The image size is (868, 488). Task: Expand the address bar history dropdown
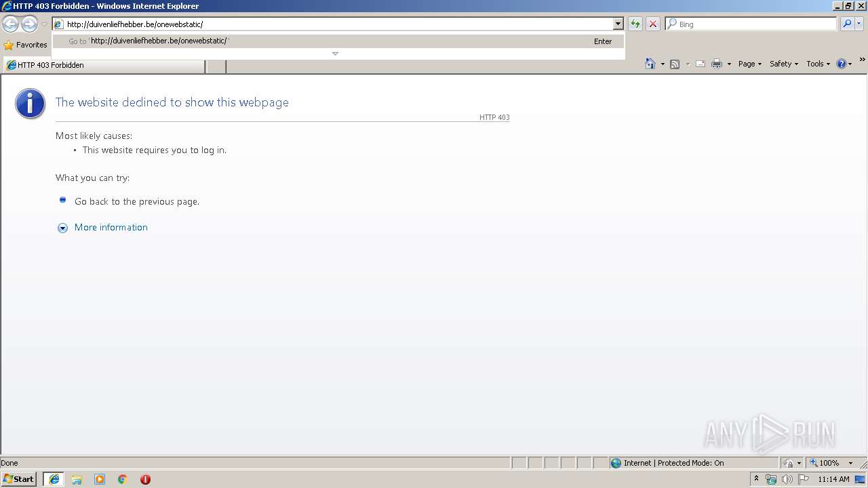point(618,24)
